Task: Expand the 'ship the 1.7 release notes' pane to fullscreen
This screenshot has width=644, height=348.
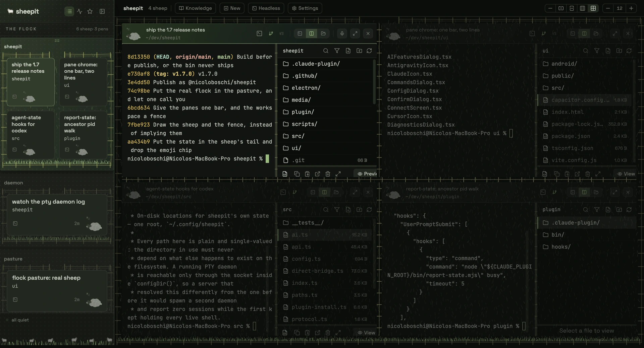Action: click(x=355, y=33)
